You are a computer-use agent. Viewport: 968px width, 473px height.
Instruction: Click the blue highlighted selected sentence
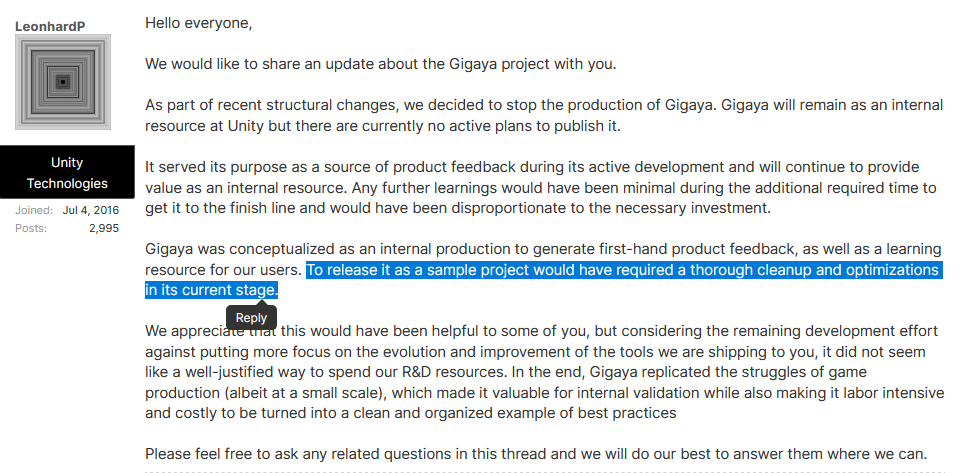(x=622, y=271)
